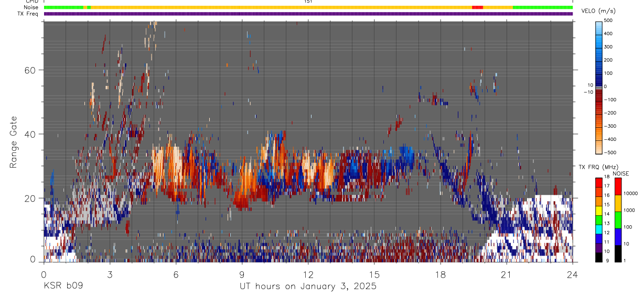Pick the blue swatch in NOISE legend
Image resolution: width=644 pixels, height=297 pixels.
pyautogui.click(x=619, y=236)
